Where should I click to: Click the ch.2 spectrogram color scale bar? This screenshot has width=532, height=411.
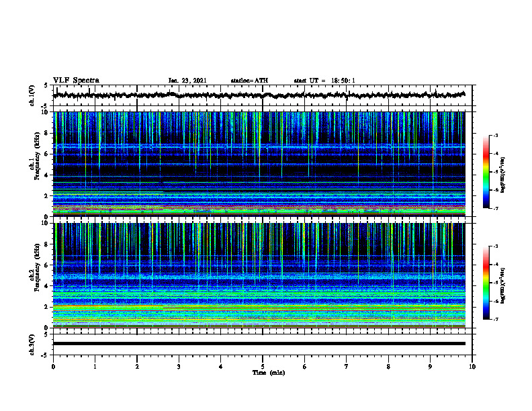tap(486, 283)
